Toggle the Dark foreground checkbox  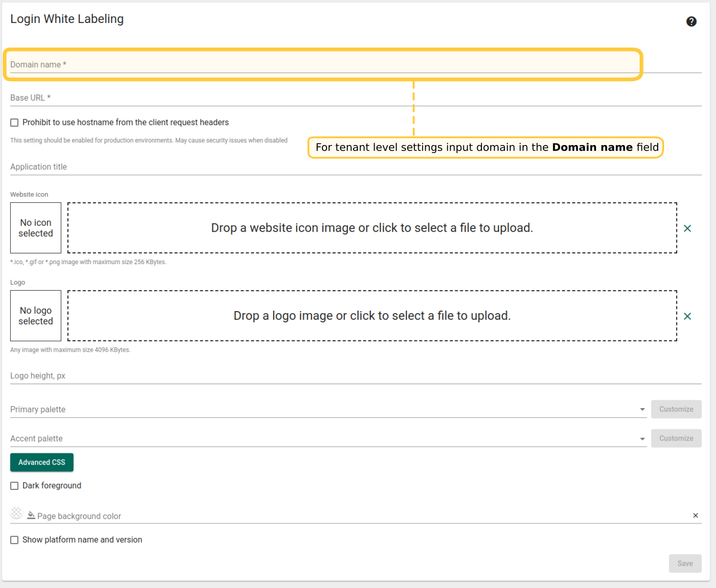[15, 486]
